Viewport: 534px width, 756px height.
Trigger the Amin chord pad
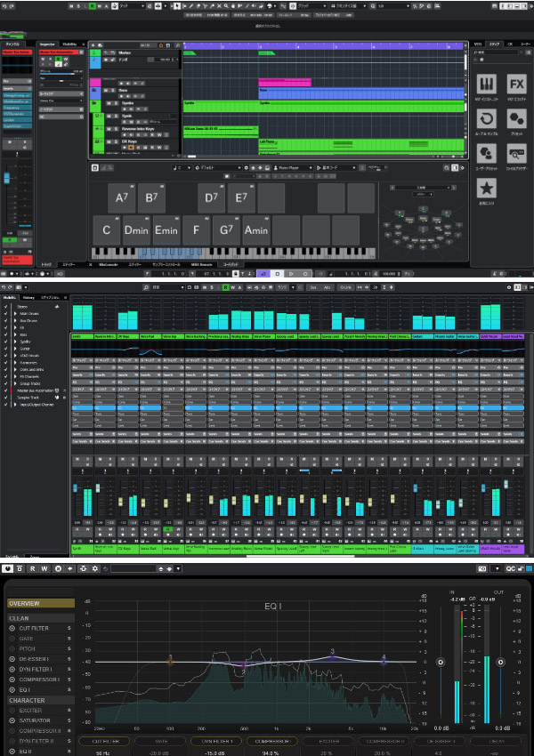point(255,230)
